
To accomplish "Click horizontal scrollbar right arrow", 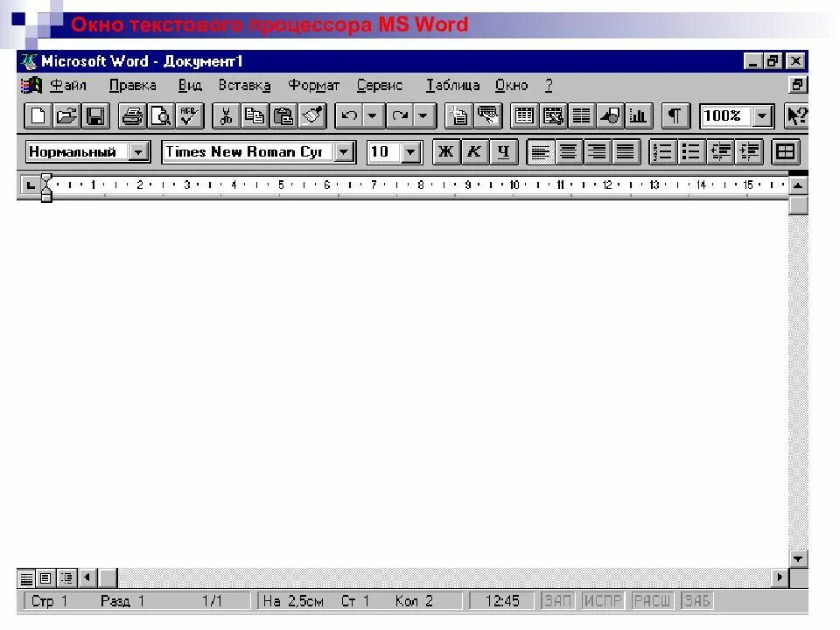I will 780,577.
